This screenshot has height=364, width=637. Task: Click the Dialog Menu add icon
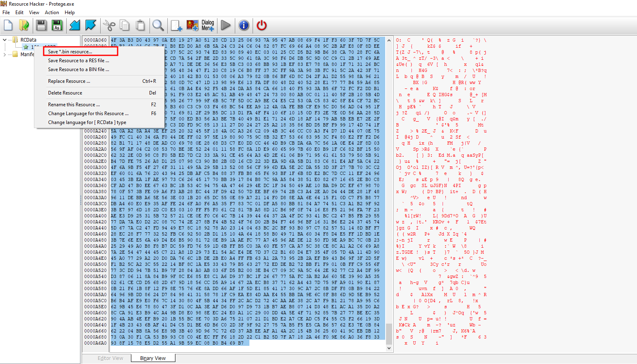(208, 25)
